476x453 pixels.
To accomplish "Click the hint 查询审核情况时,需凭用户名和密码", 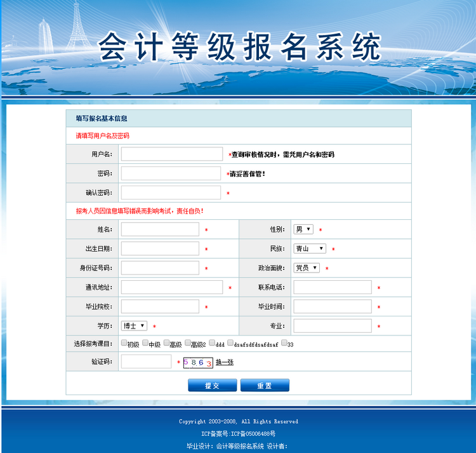I will tap(282, 154).
